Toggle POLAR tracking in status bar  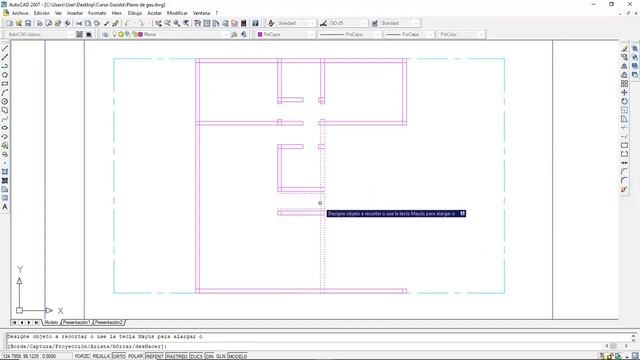(x=136, y=356)
